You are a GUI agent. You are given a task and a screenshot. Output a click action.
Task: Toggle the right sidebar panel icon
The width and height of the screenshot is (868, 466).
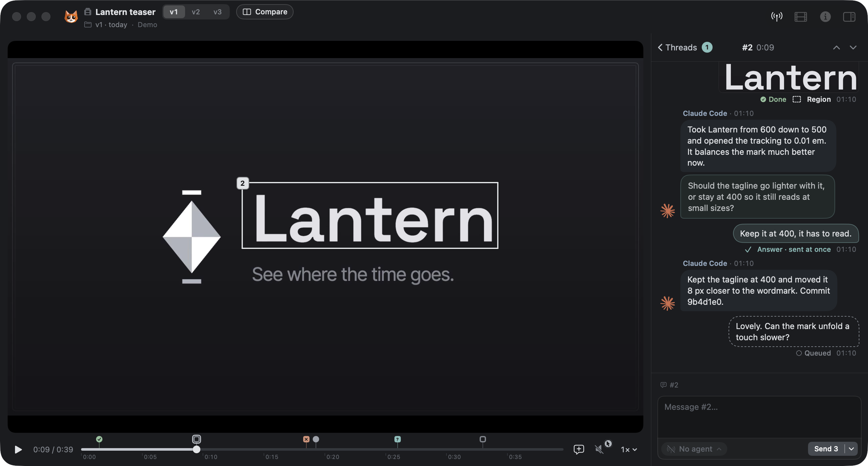849,17
